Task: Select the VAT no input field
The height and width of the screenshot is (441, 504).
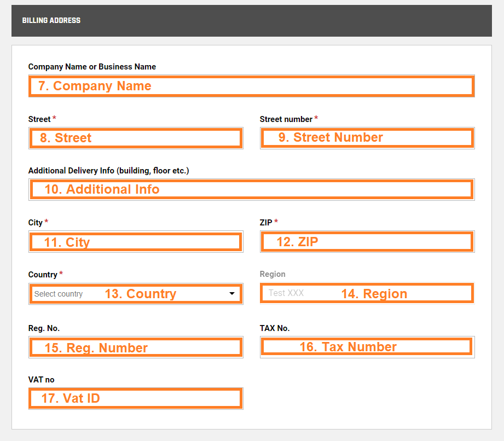Action: coord(136,398)
